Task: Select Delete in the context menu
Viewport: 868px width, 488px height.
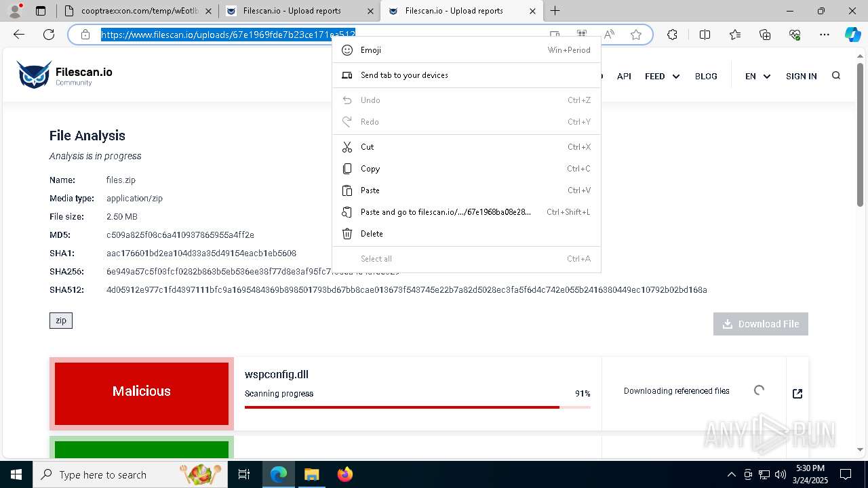Action: (x=467, y=234)
